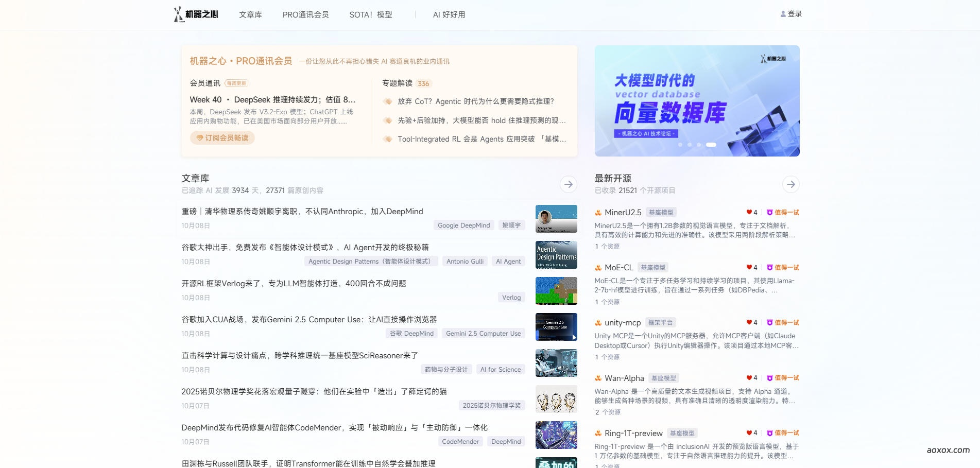Screen dimensions: 980x468
Task: Click play icon on Gemini 2.5 video thumbnail
Action: click(574, 338)
